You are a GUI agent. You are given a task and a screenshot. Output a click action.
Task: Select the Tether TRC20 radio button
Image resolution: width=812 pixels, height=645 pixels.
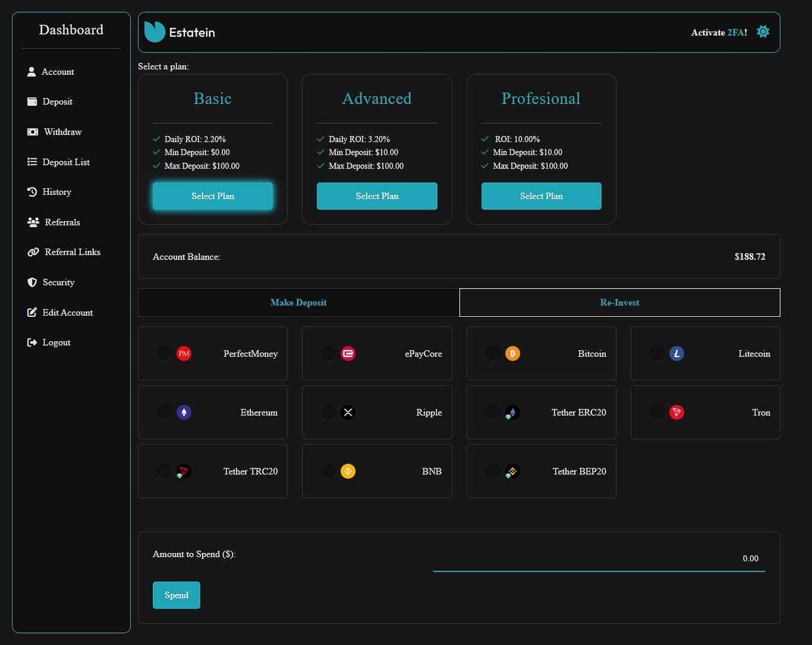164,471
